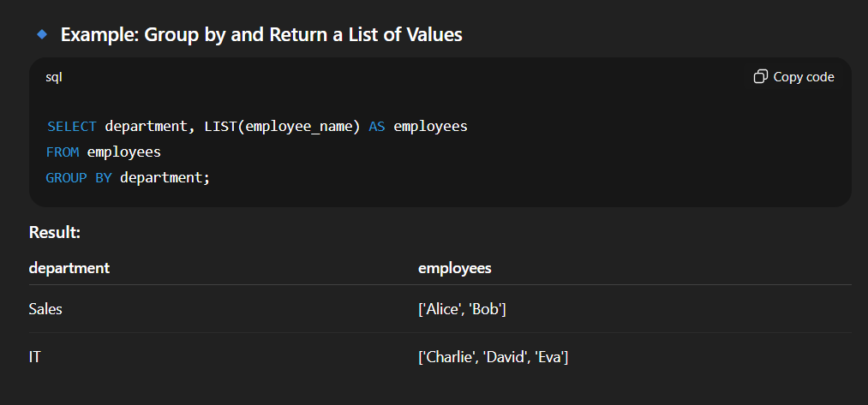Click employees table name after FROM

[124, 152]
